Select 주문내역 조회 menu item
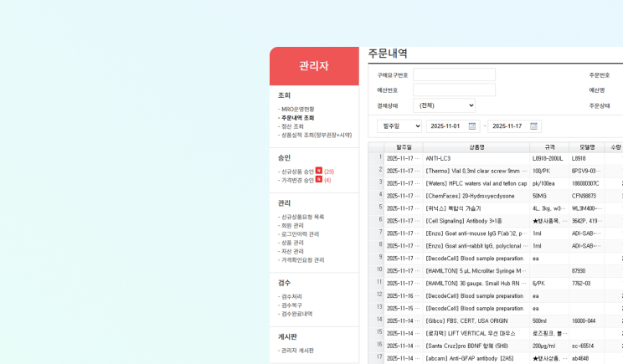This screenshot has height=364, width=623. pos(297,118)
